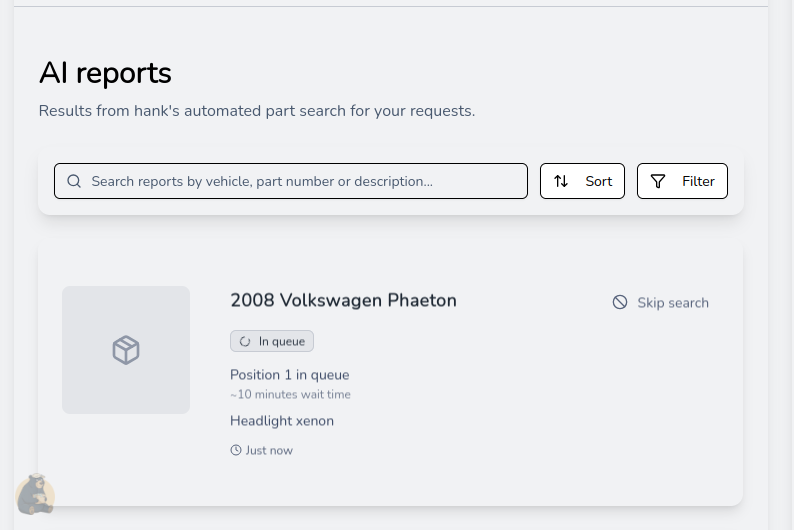The width and height of the screenshot is (794, 530).
Task: Open the 2008 Volkswagen Phaeton report title
Action: coord(343,300)
